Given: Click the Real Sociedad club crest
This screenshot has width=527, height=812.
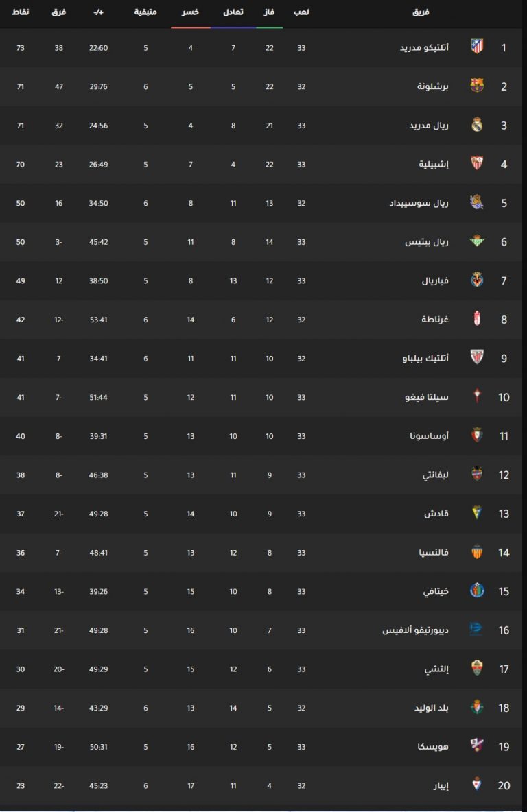Looking at the screenshot, I should (477, 202).
